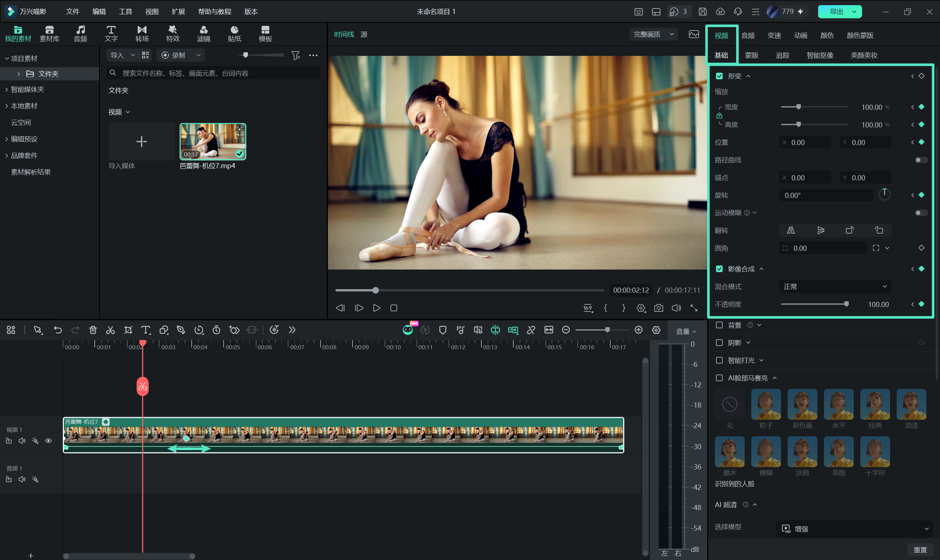Image resolution: width=940 pixels, height=560 pixels.
Task: Click zoom-in plus icon on timeline
Action: coord(639,330)
